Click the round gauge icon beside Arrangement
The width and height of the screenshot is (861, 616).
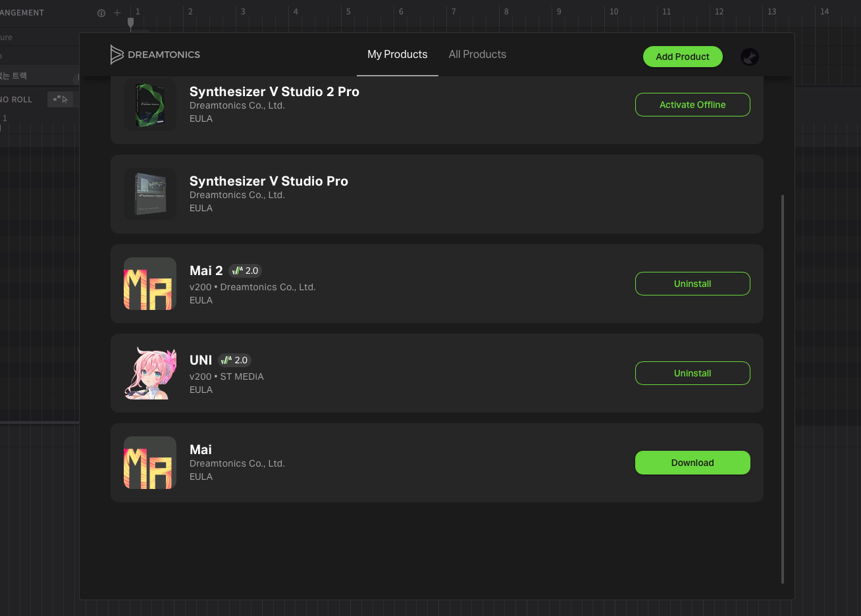click(x=101, y=13)
